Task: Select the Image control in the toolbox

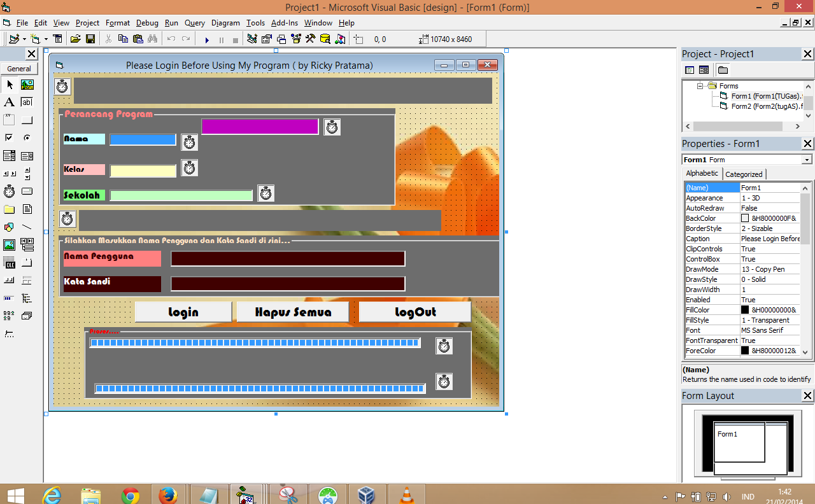Action: pyautogui.click(x=9, y=244)
